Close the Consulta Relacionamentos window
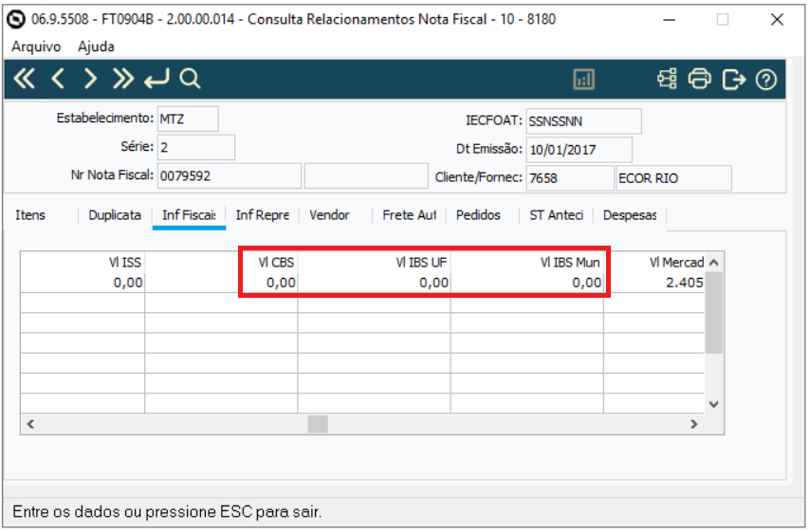Image resolution: width=809 pixels, height=532 pixels. (777, 20)
